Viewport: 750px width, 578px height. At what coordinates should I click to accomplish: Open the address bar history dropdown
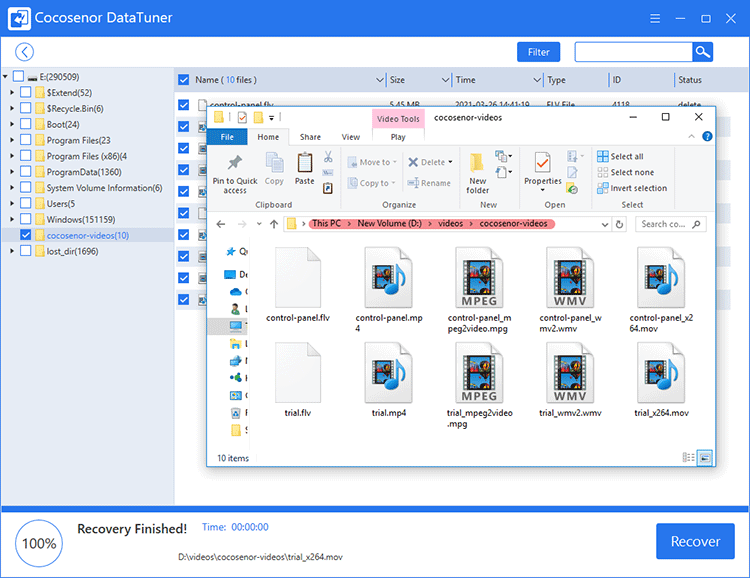605,224
